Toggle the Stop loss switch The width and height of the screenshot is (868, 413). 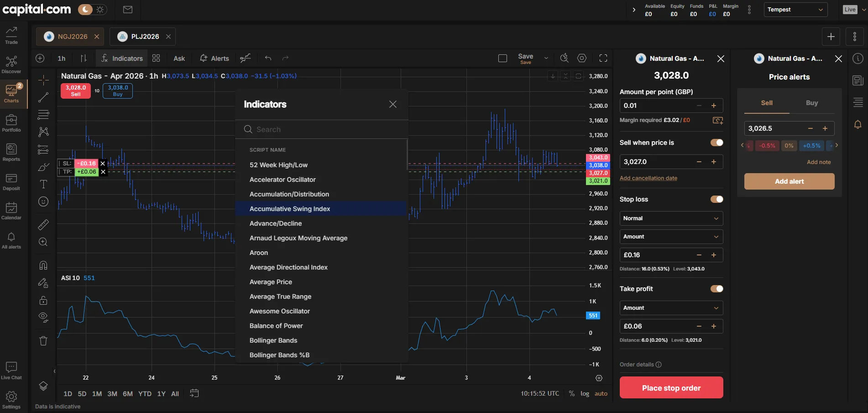[x=717, y=199]
